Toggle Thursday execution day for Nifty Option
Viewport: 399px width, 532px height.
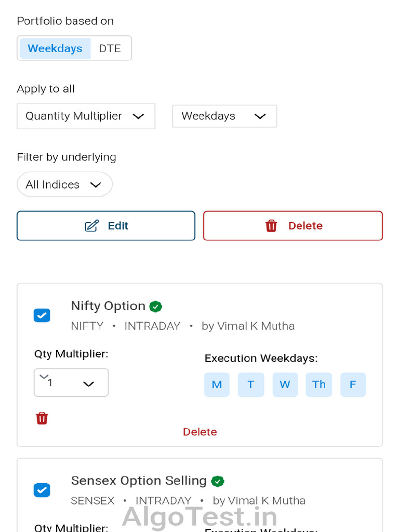[318, 384]
